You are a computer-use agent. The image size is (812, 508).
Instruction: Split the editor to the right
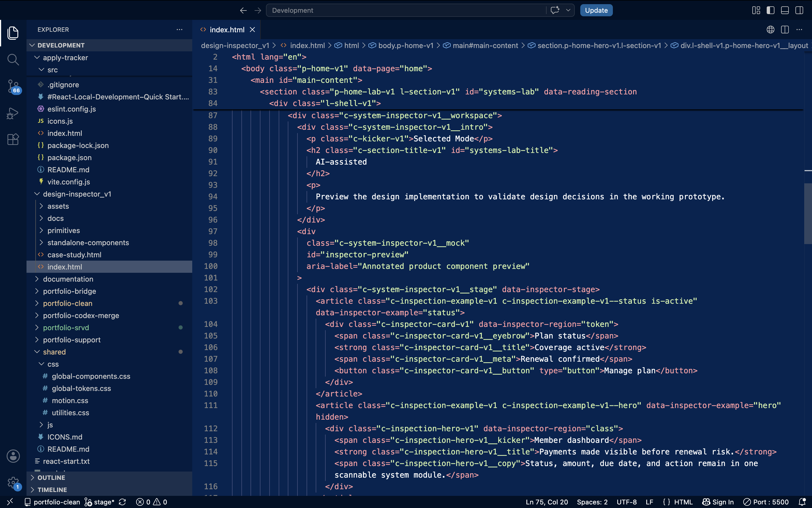tap(785, 30)
